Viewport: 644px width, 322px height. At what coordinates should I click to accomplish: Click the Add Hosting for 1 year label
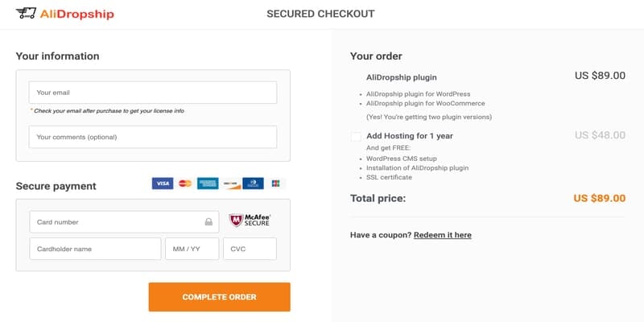(410, 136)
